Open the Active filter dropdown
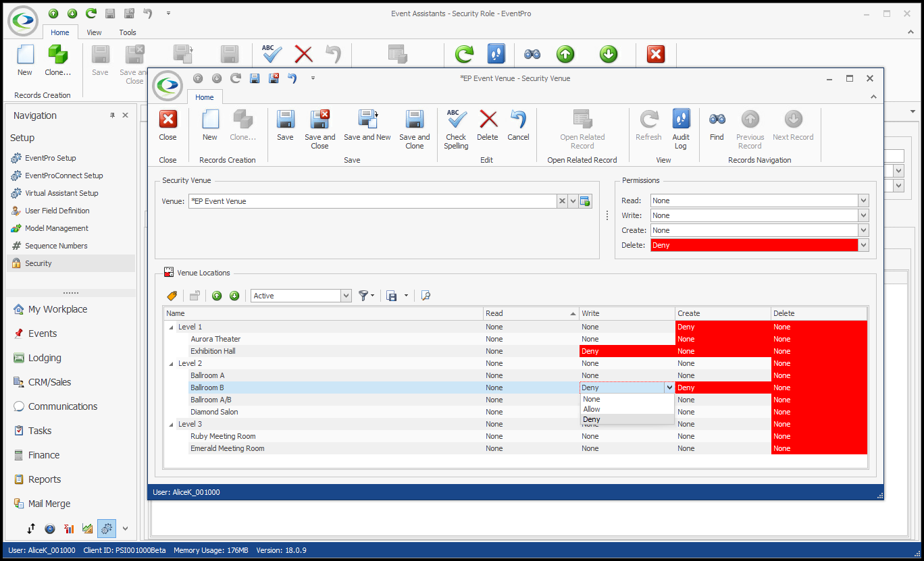Screen dimensions: 924x561 point(346,296)
